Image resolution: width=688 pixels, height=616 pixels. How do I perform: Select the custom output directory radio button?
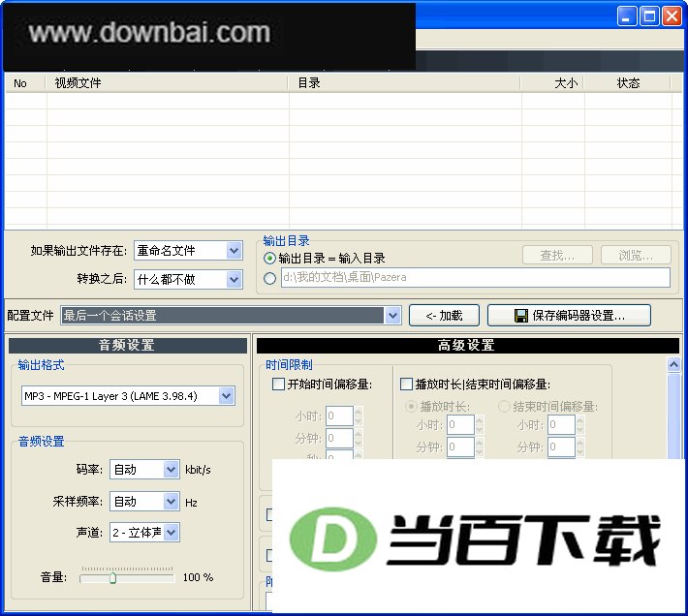[x=269, y=278]
